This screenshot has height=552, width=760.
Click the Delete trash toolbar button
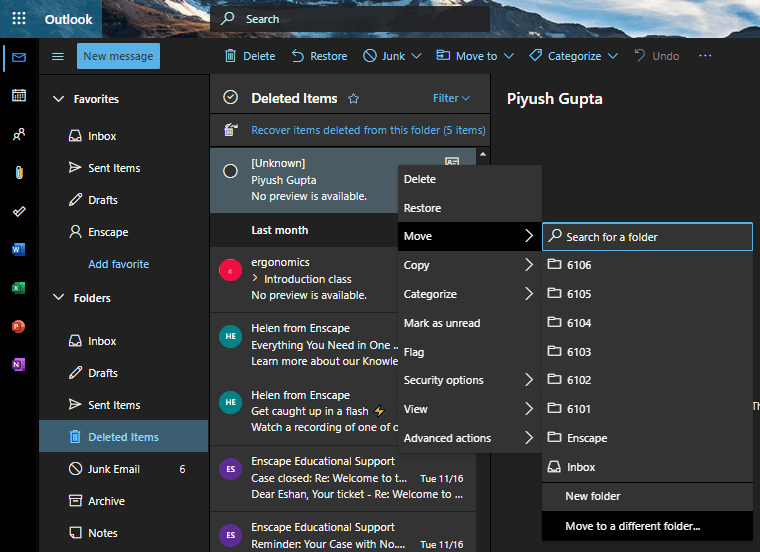tap(250, 56)
